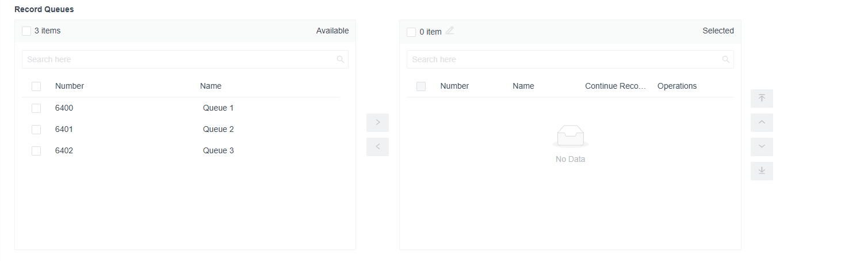
Task: Click the 0 item count text
Action: (x=431, y=32)
